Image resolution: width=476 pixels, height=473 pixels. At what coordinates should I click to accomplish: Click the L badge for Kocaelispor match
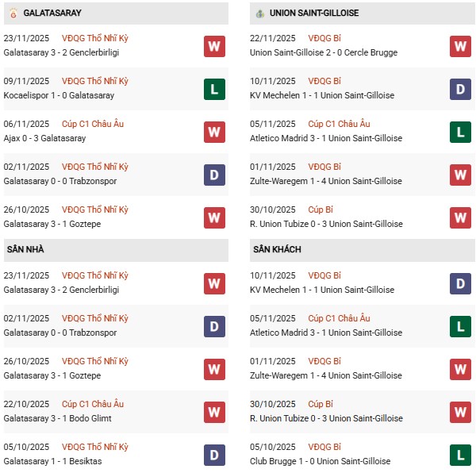(x=213, y=89)
